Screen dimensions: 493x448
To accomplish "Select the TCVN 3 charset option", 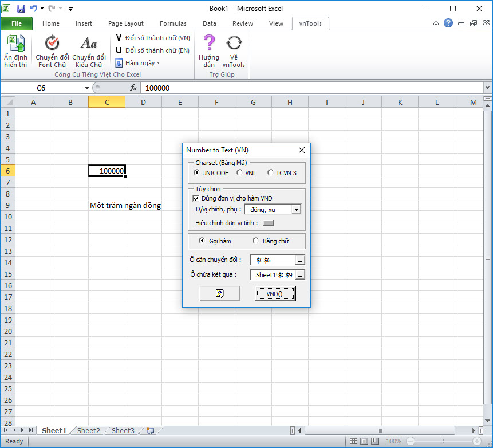I will [270, 172].
